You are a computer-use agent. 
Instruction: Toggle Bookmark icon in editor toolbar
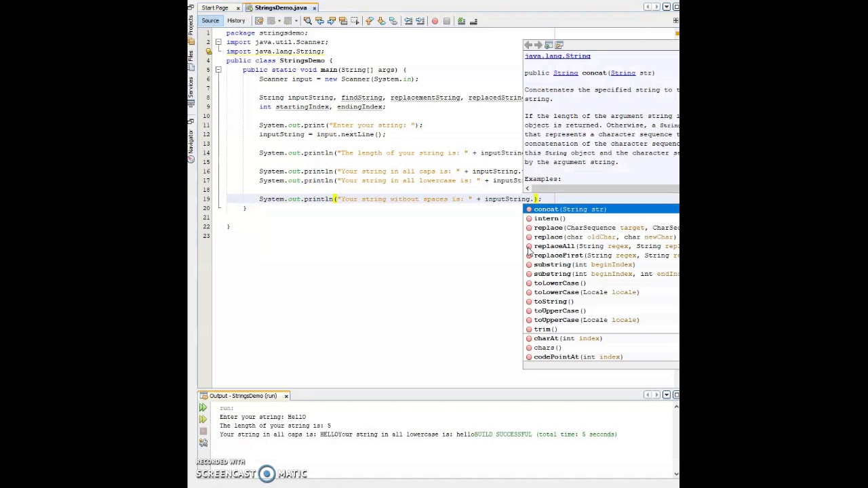(x=393, y=21)
